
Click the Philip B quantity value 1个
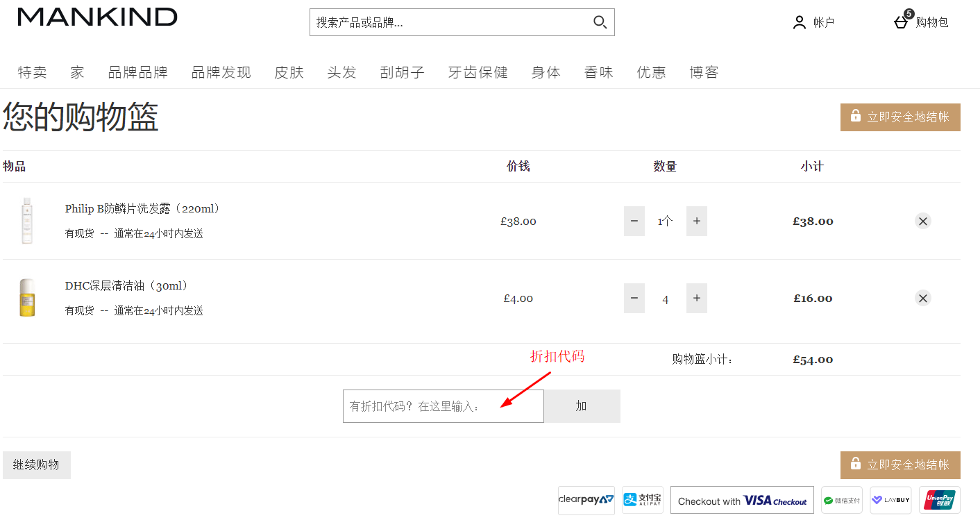666,221
